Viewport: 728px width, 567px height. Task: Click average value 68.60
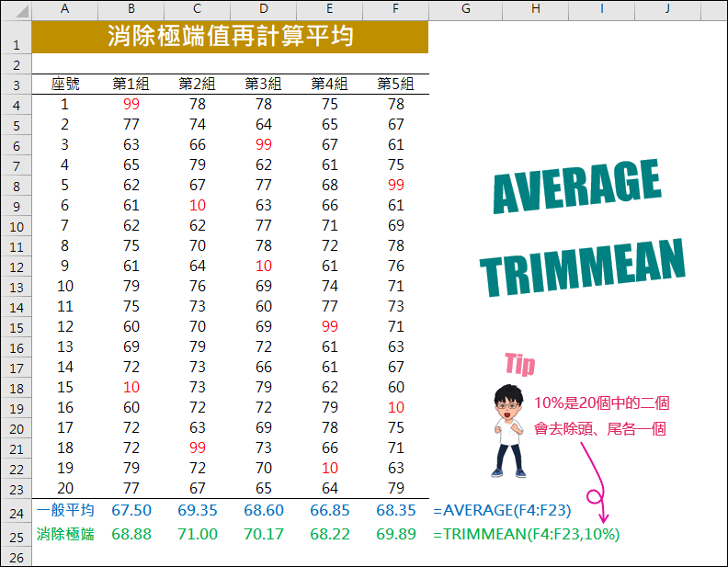[263, 510]
